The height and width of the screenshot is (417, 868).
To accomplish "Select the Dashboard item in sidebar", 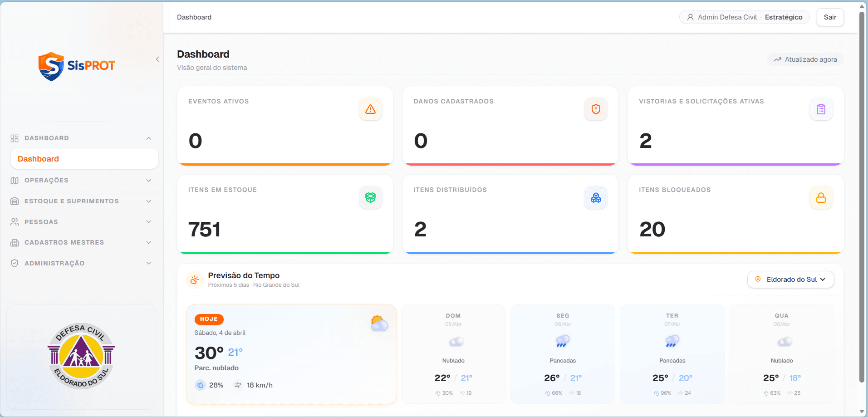I will click(x=84, y=159).
